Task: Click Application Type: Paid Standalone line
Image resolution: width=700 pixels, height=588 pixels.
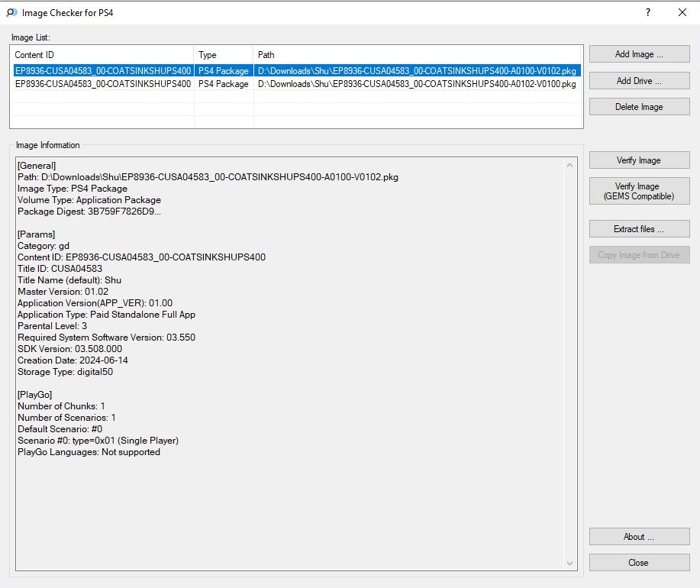Action: pos(106,315)
